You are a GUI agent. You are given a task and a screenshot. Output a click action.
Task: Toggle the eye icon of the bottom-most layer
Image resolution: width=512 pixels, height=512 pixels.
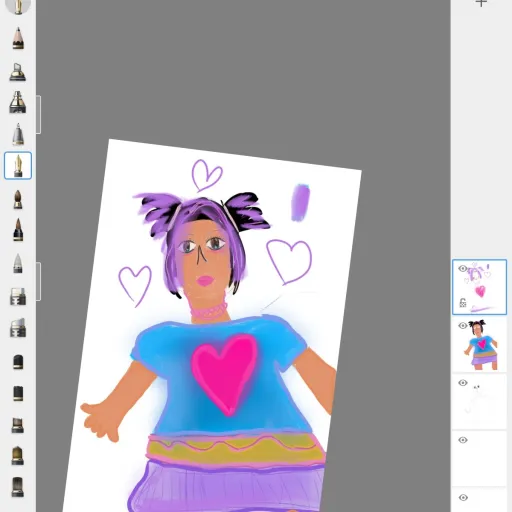pyautogui.click(x=462, y=498)
